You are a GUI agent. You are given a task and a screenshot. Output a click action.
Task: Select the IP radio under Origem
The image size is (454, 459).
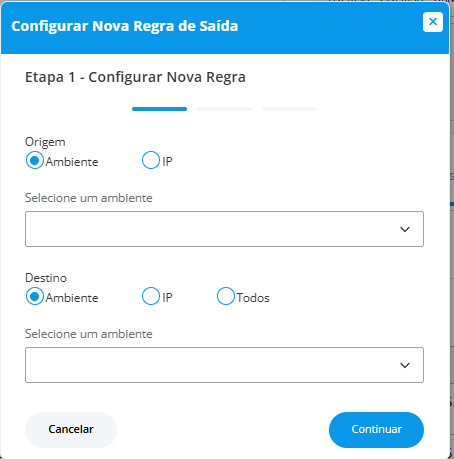click(151, 160)
